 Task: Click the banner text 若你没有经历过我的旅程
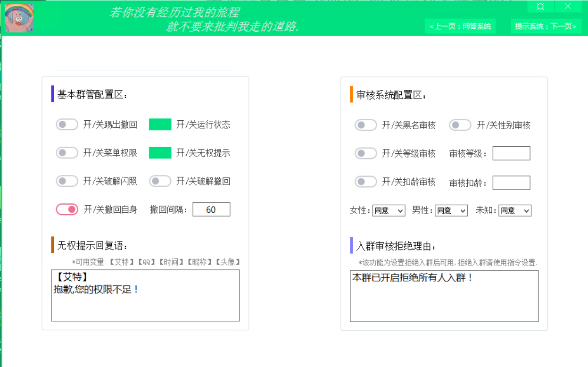[174, 12]
